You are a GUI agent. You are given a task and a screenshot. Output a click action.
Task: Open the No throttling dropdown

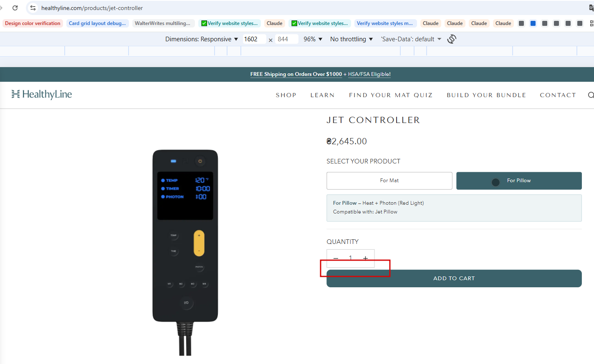[x=351, y=39]
